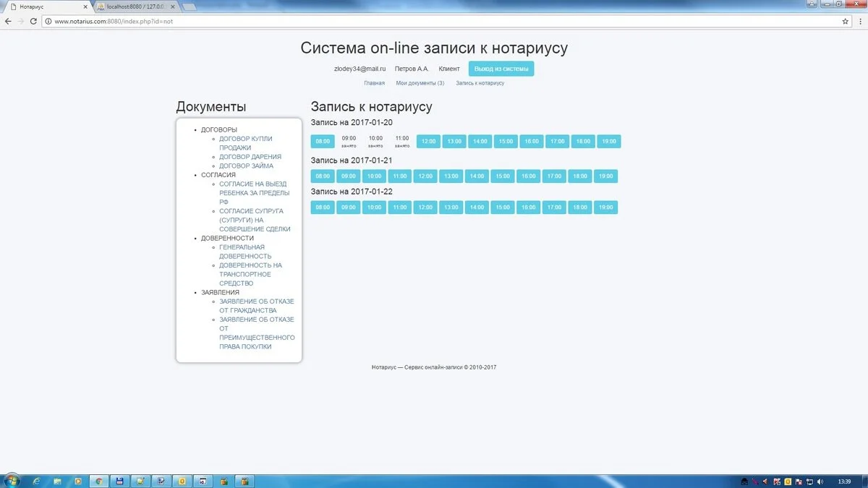
Task: Open the 'Мои документы (3)' section
Action: 420,82
